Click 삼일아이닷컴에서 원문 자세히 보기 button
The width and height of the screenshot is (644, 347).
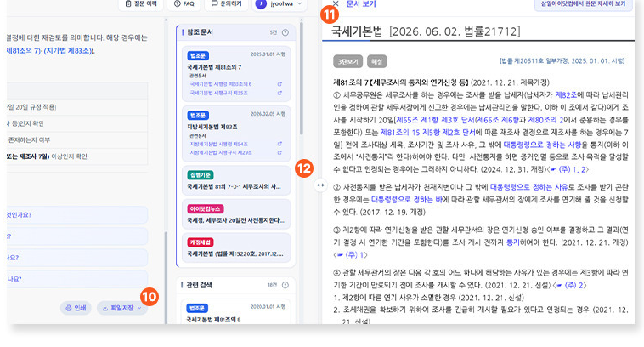583,3
